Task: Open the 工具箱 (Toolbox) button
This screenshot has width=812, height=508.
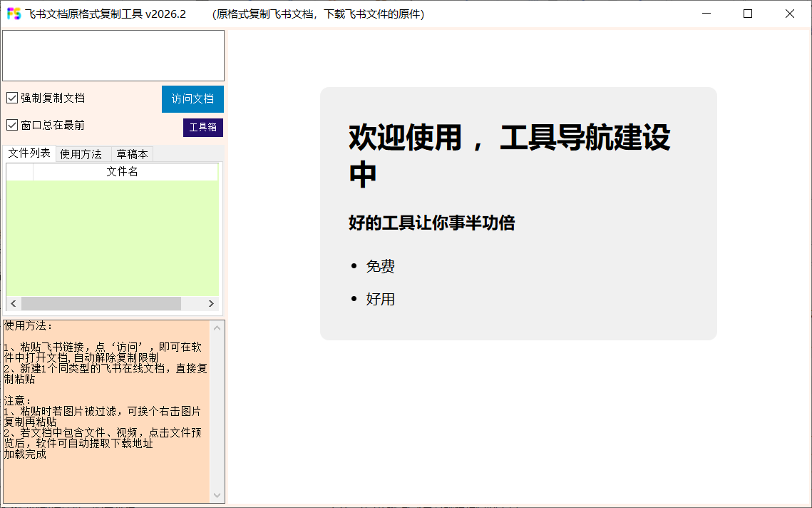Action: [202, 127]
